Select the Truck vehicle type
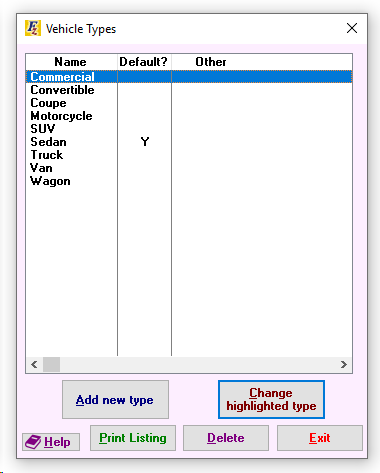380x473 pixels. coord(189,155)
